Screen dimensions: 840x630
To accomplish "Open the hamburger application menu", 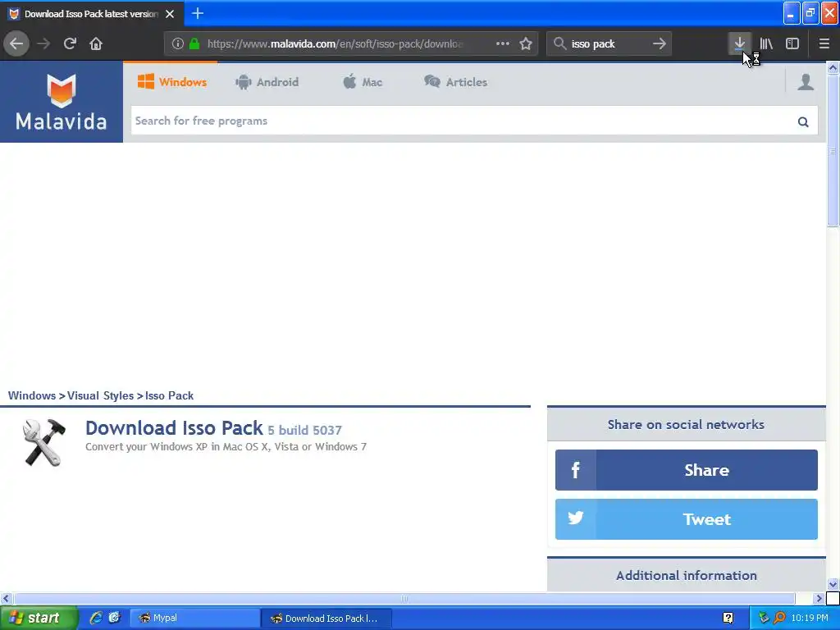I will (824, 43).
